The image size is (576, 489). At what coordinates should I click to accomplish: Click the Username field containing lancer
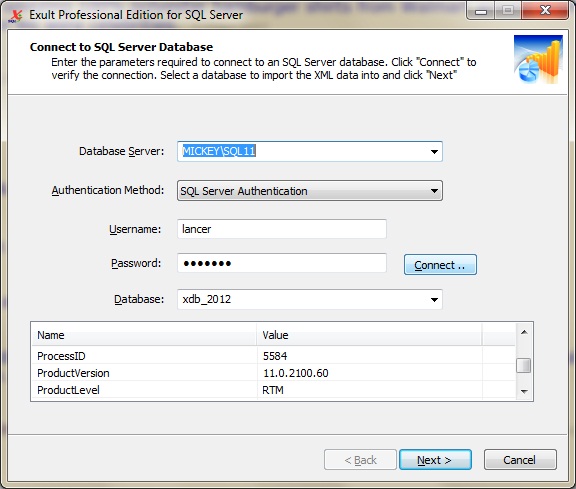pos(282,229)
